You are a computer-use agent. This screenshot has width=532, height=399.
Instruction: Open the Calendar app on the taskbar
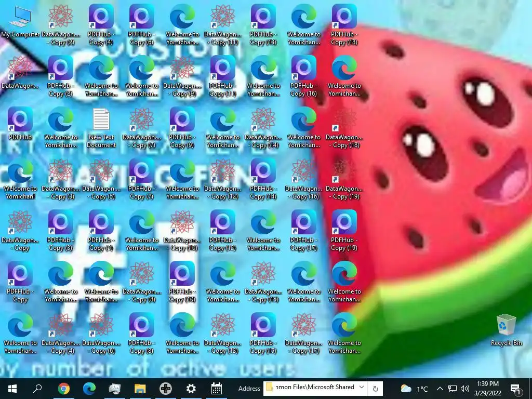click(217, 389)
